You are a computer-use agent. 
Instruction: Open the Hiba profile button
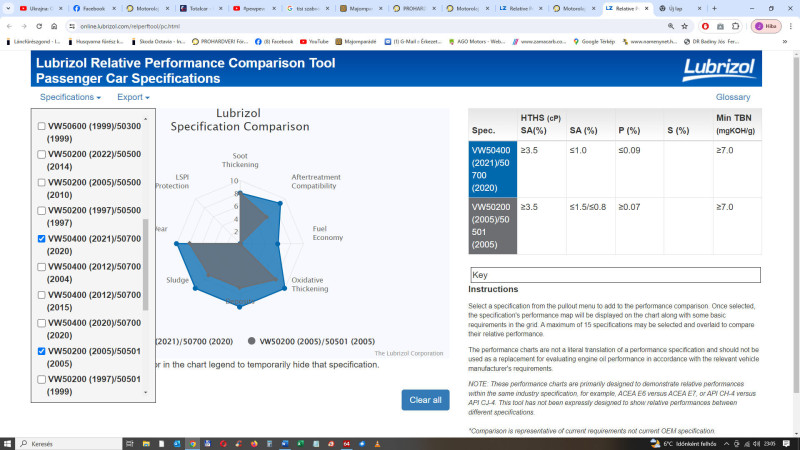[x=766, y=26]
